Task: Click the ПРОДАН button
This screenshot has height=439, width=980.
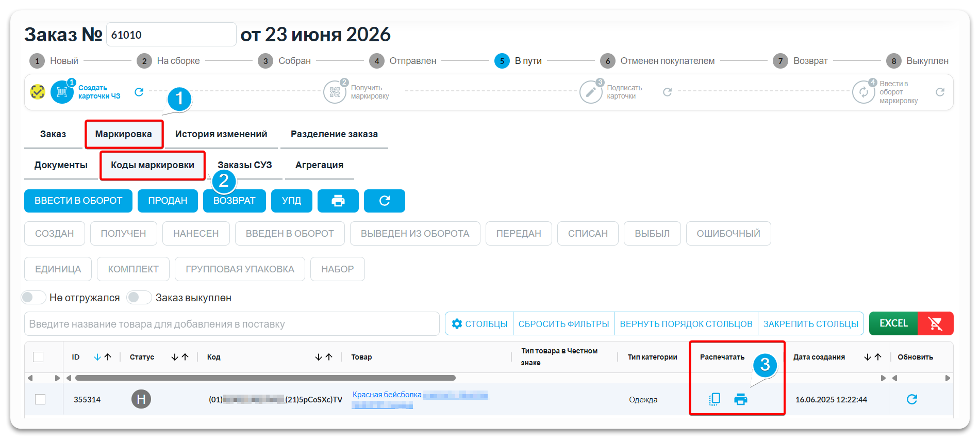Action: tap(168, 201)
